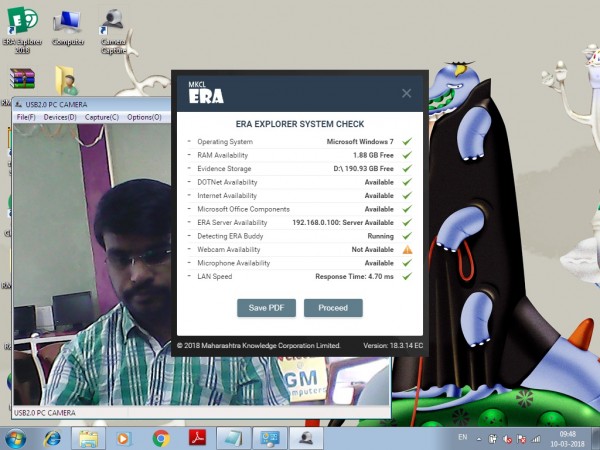The width and height of the screenshot is (600, 450).
Task: Open the WinRAR archive icon on desktop
Action: (x=22, y=79)
